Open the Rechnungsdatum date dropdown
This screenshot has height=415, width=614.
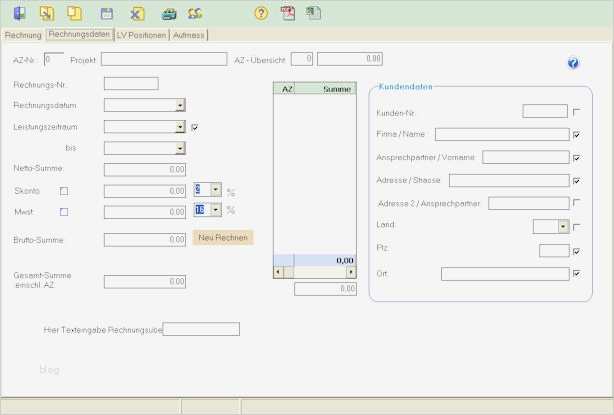[180, 105]
